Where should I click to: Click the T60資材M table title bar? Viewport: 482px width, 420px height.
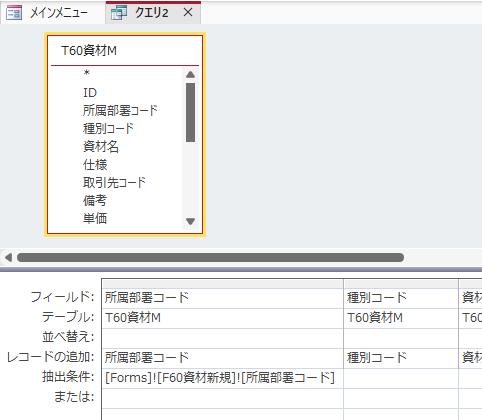[125, 51]
